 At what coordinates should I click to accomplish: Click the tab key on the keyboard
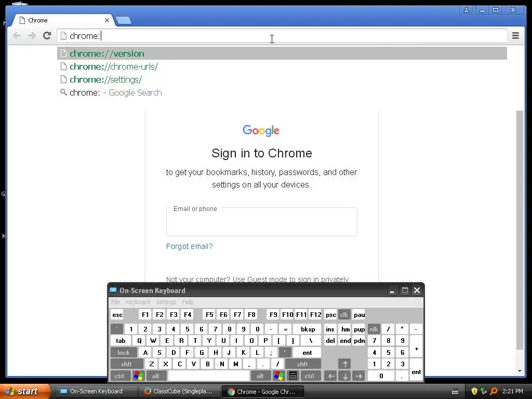click(121, 341)
